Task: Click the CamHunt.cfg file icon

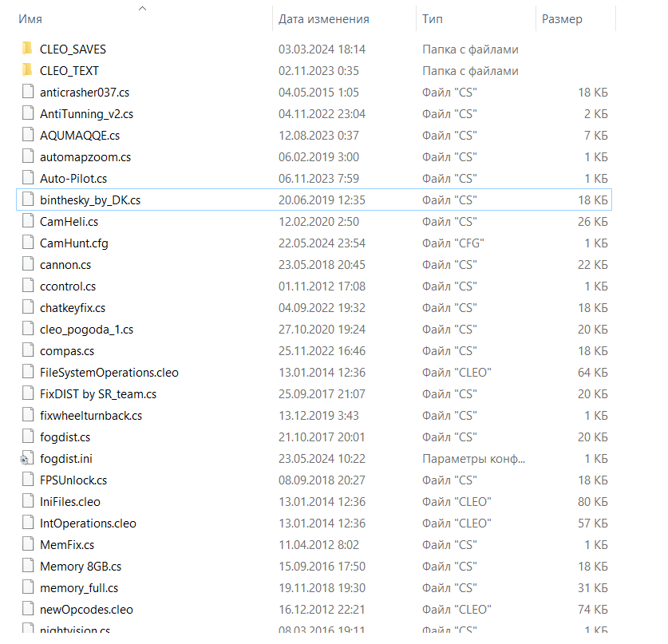Action: [x=26, y=243]
